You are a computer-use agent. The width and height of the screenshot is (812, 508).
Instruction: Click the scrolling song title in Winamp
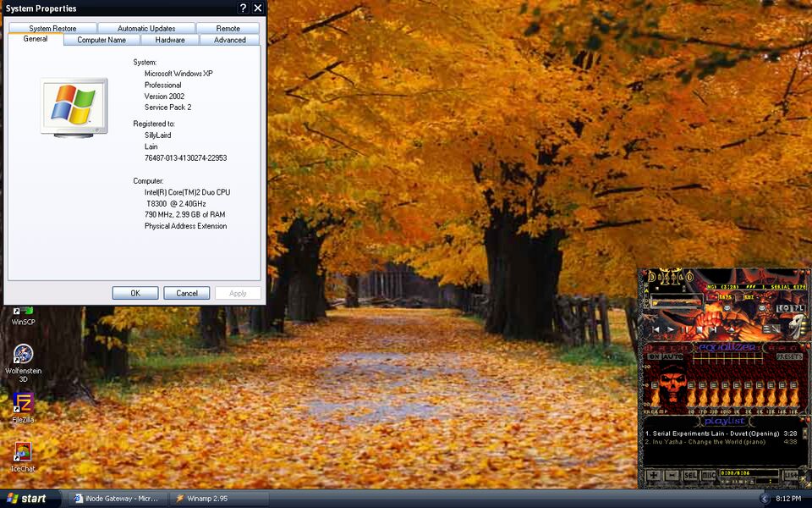[756, 287]
